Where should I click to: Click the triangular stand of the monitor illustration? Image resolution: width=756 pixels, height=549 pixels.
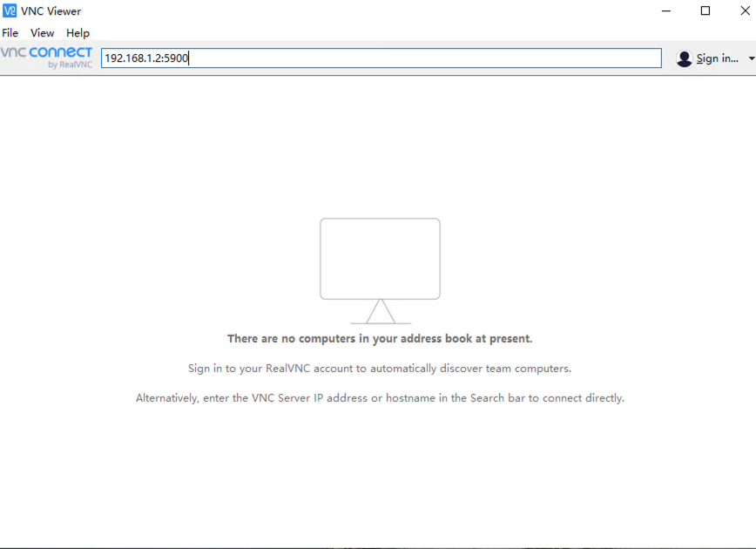(380, 312)
